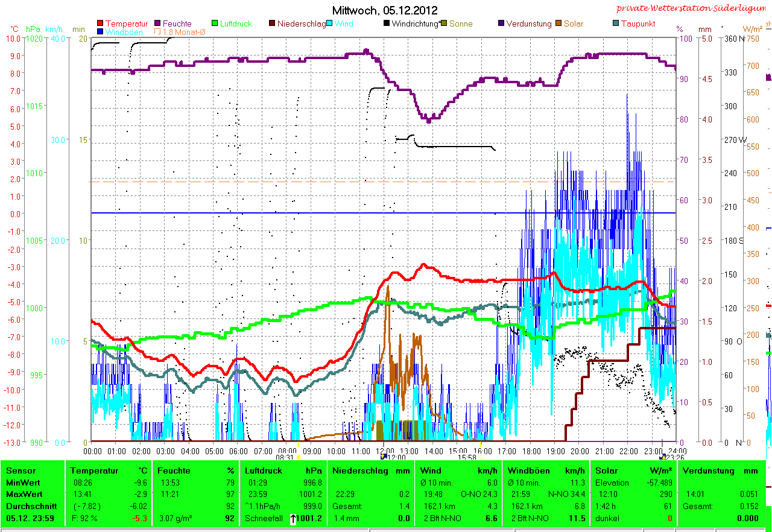Select the olive Sonne legend marker

445,24
